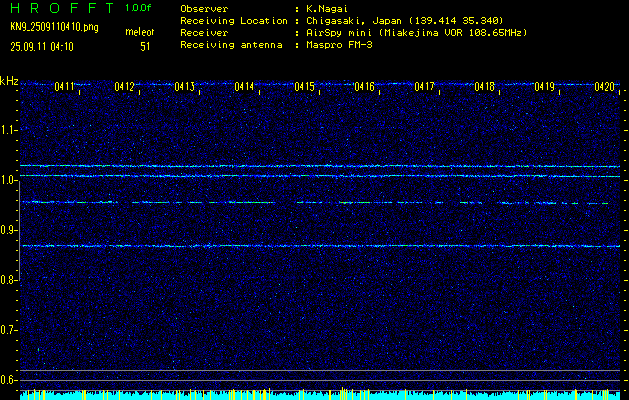Click the continuous signal line near 0.87 kHz
This screenshot has height=400, width=629.
(320, 246)
